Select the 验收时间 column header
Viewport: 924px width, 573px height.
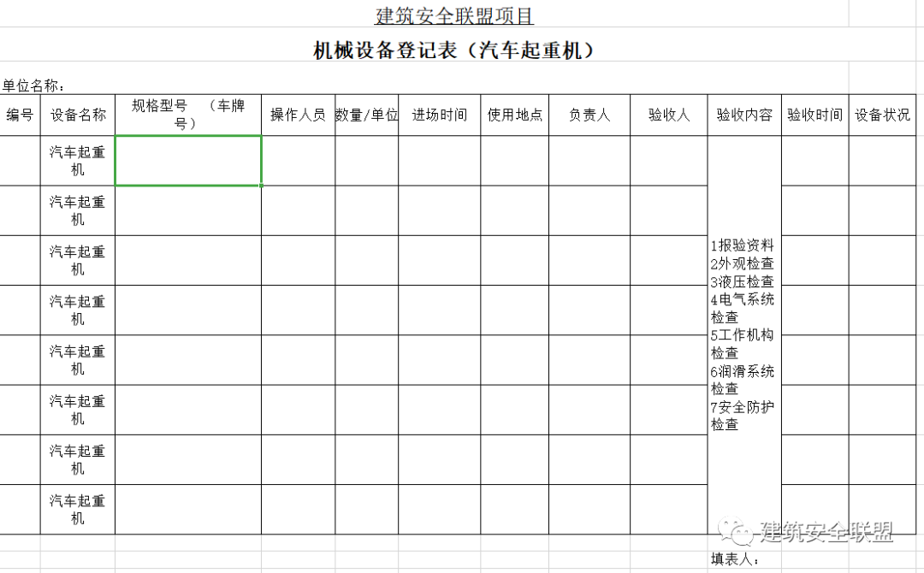[x=815, y=115]
